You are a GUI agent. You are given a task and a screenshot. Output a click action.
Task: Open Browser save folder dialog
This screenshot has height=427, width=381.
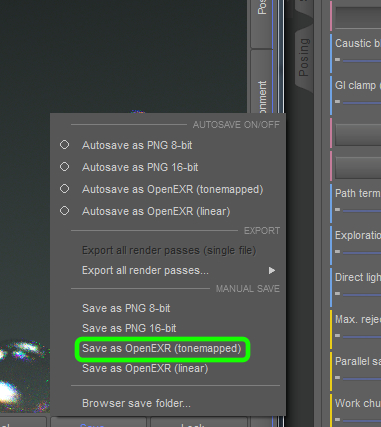click(x=136, y=403)
